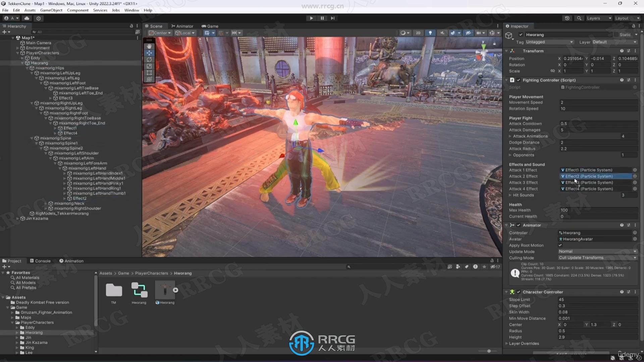This screenshot has width=644, height=362.
Task: Select the Scale tool in Scene toolbar
Action: click(x=149, y=66)
